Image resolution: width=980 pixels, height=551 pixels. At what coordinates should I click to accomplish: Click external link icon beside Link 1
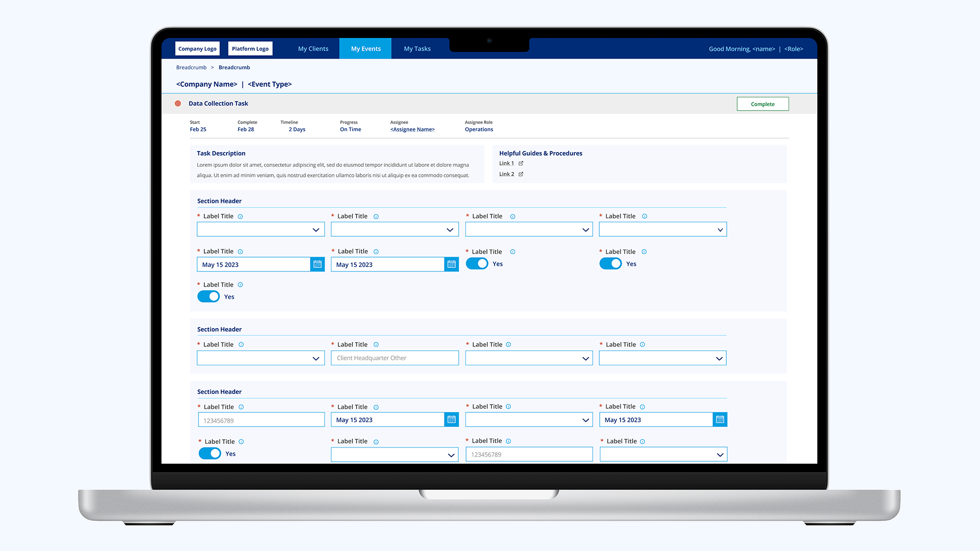(521, 163)
